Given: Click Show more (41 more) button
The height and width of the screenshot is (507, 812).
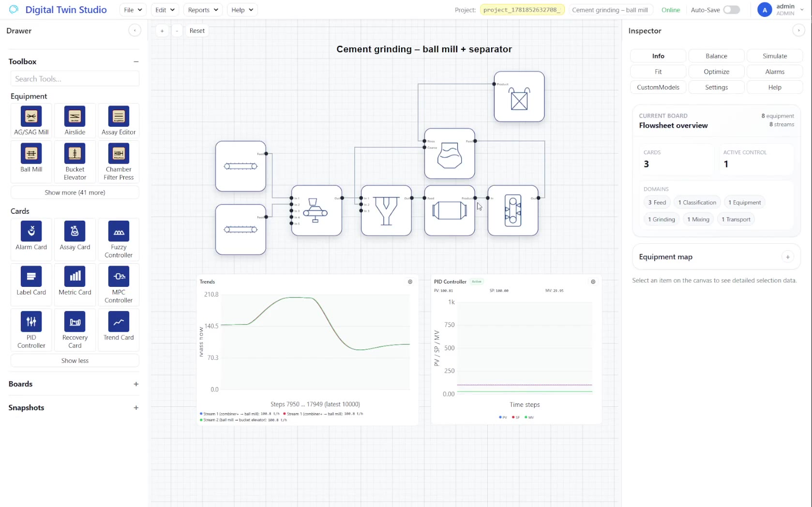Looking at the screenshot, I should 75,193.
